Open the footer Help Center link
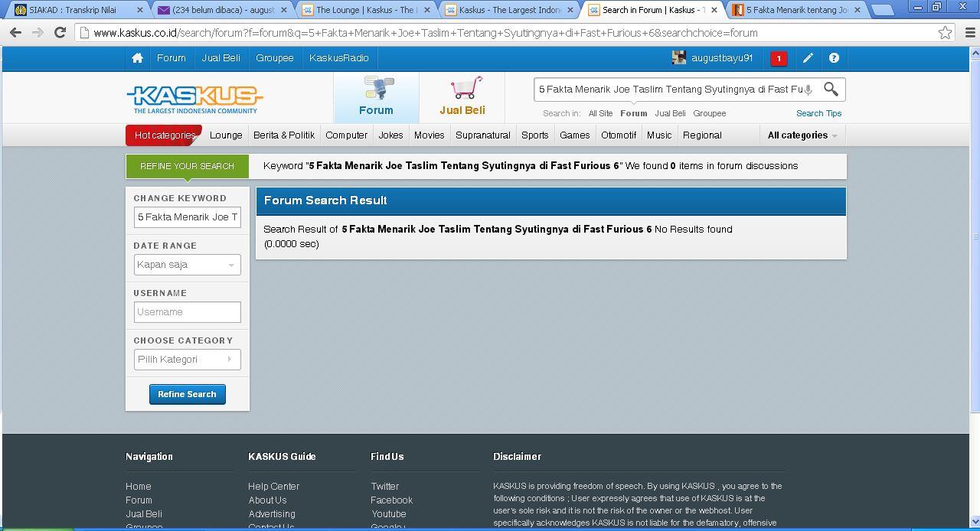This screenshot has width=980, height=531. point(273,487)
